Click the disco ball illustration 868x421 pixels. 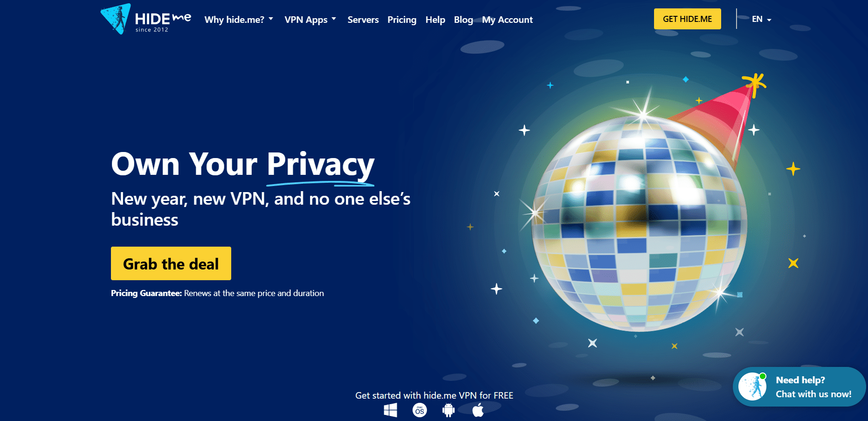pyautogui.click(x=640, y=223)
